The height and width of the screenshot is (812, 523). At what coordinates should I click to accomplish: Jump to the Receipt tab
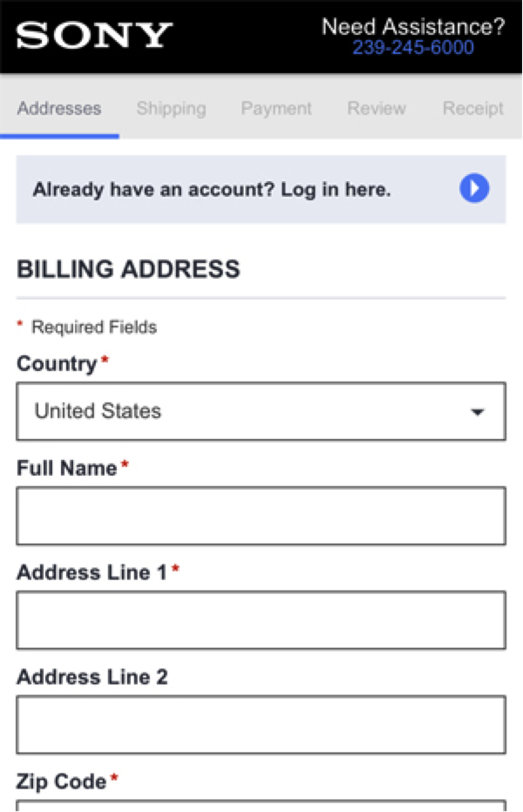[472, 109]
